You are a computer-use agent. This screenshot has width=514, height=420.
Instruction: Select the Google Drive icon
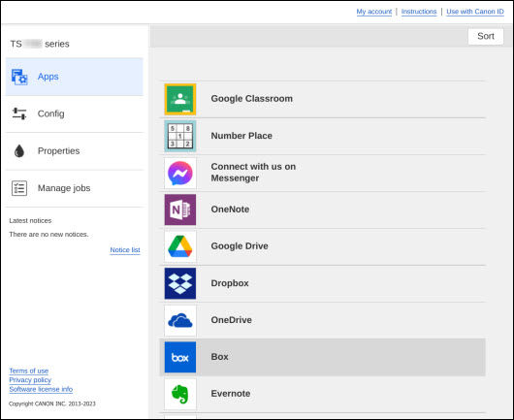point(180,246)
